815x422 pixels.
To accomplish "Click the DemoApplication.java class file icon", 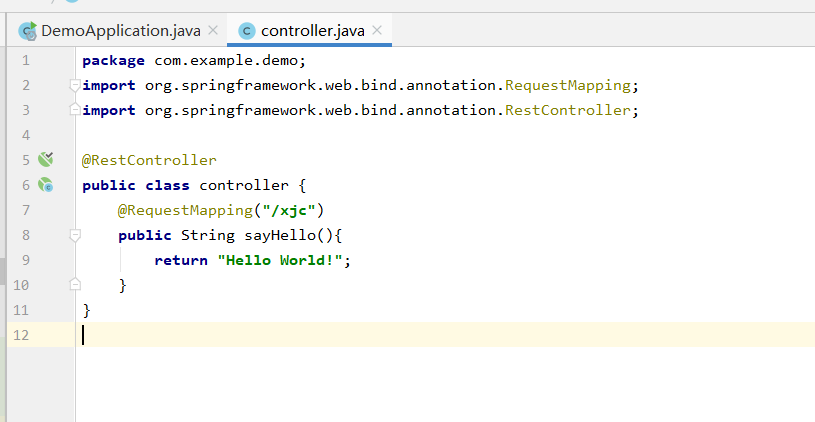I will (x=28, y=31).
